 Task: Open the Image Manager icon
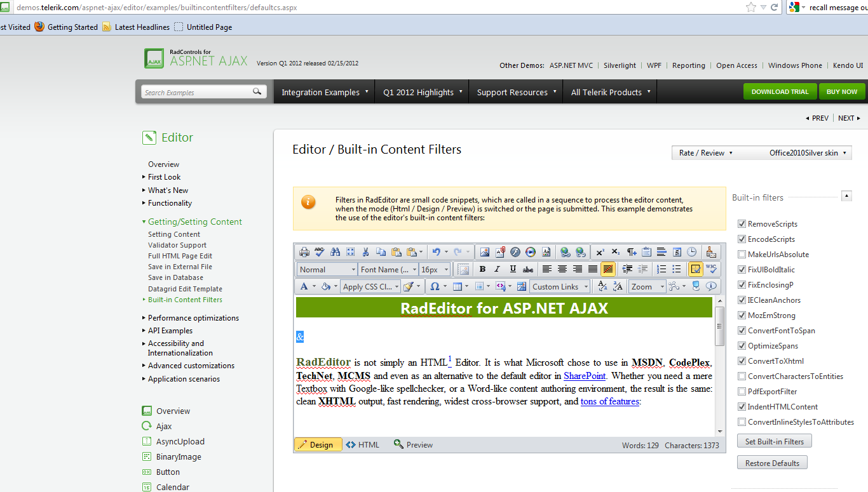click(485, 252)
